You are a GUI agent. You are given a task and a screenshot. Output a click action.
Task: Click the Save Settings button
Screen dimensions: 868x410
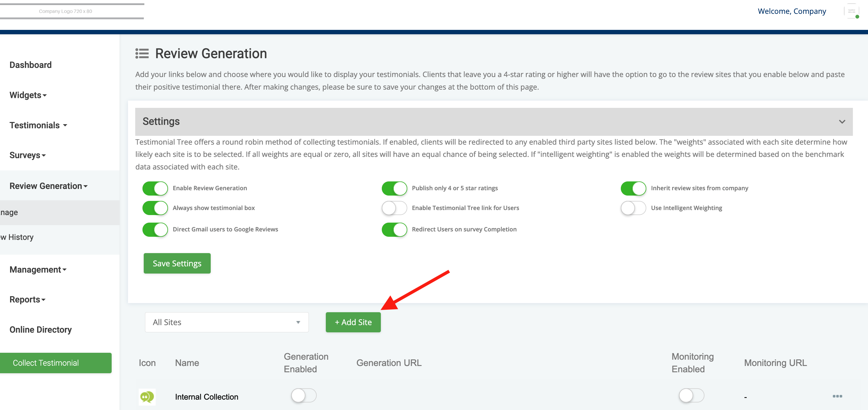point(177,263)
